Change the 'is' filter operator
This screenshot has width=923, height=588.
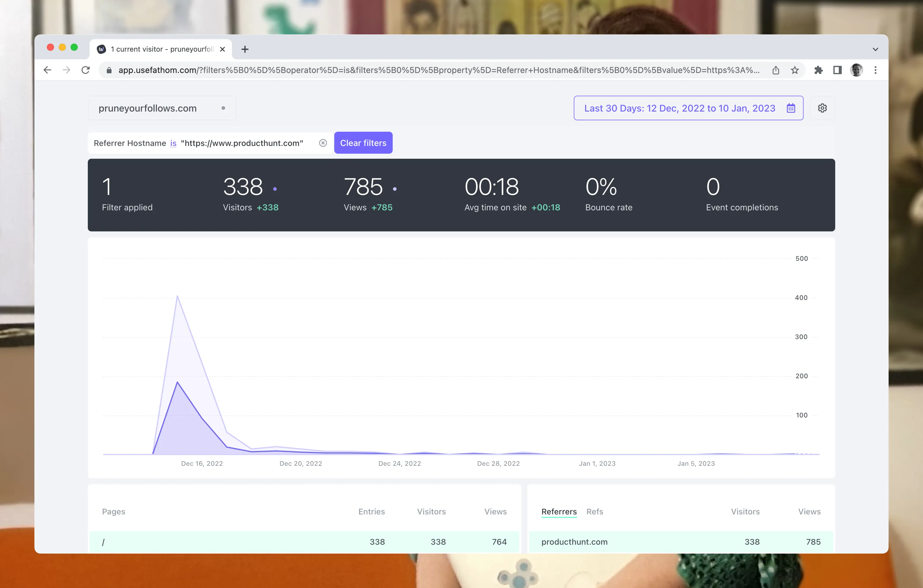point(173,143)
